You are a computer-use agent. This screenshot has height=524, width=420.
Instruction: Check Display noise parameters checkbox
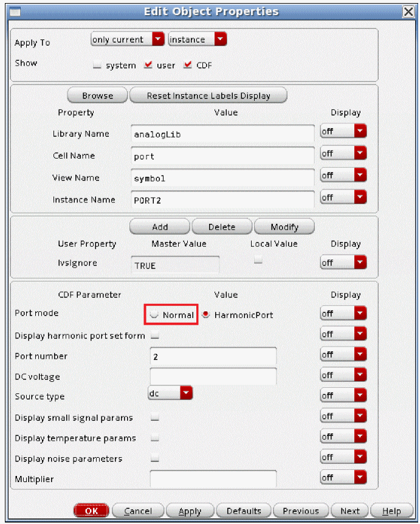click(155, 458)
